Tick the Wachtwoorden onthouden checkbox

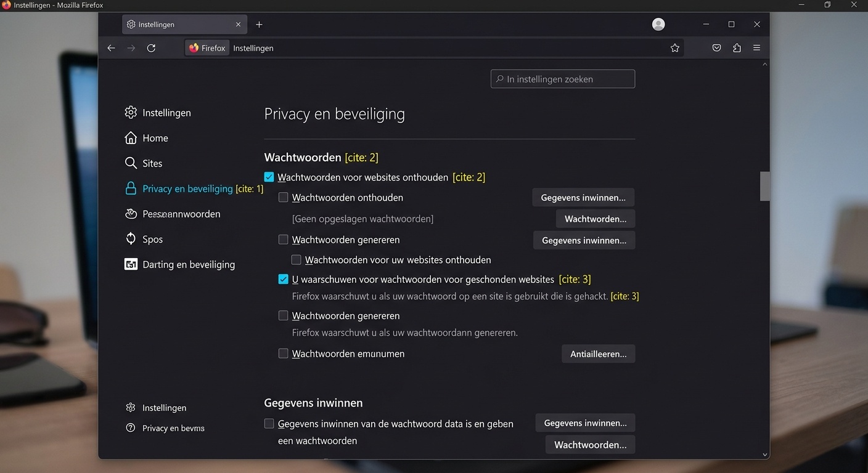click(284, 198)
